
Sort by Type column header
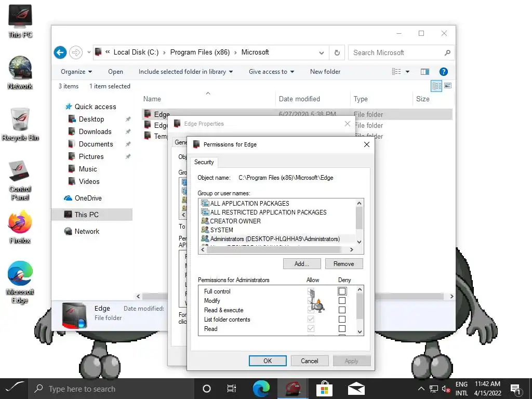coord(361,99)
